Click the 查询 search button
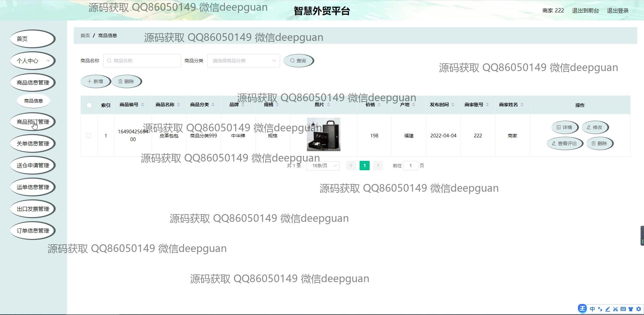 [x=298, y=61]
